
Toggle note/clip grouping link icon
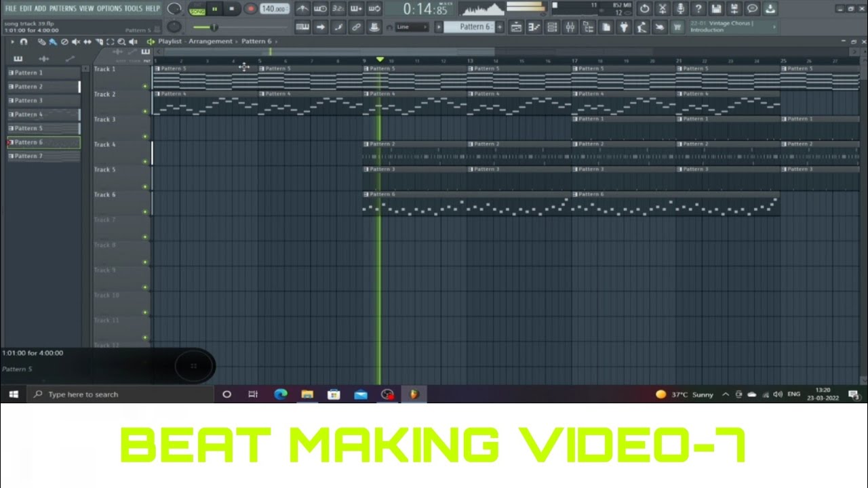(356, 27)
